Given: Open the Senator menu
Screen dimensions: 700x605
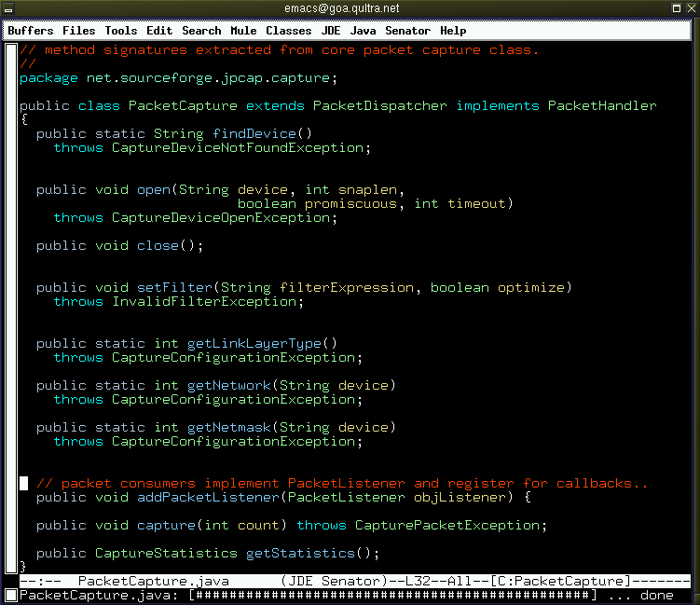Looking at the screenshot, I should click(407, 31).
